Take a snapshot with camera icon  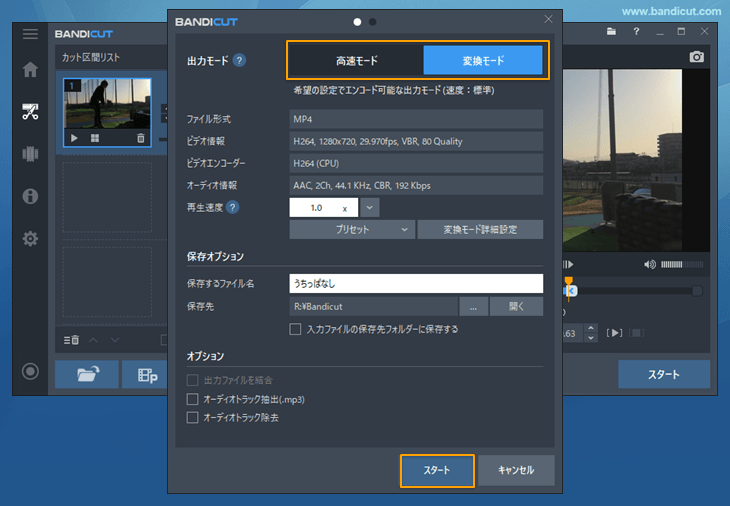click(x=696, y=57)
